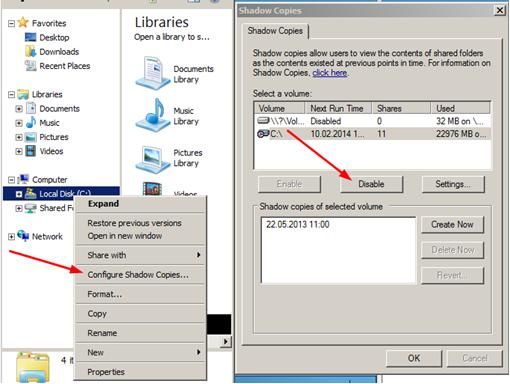The image size is (510, 384).
Task: Select Configure Shadow Copies... menu item
Action: [x=140, y=275]
